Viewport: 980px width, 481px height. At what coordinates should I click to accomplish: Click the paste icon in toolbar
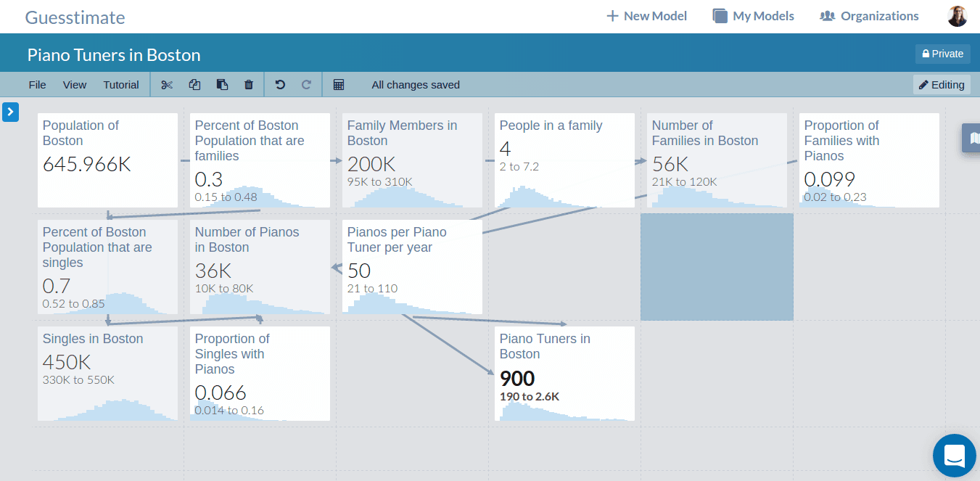click(x=222, y=85)
